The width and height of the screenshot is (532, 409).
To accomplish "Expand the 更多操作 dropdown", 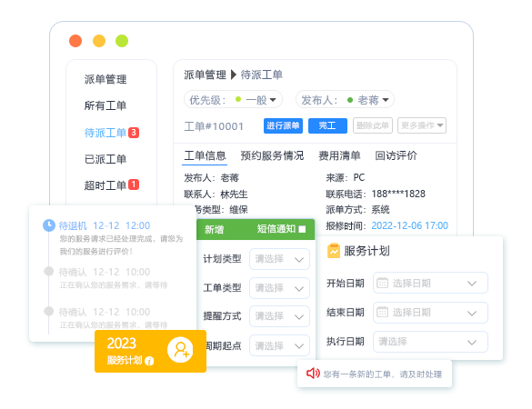I will [x=422, y=125].
